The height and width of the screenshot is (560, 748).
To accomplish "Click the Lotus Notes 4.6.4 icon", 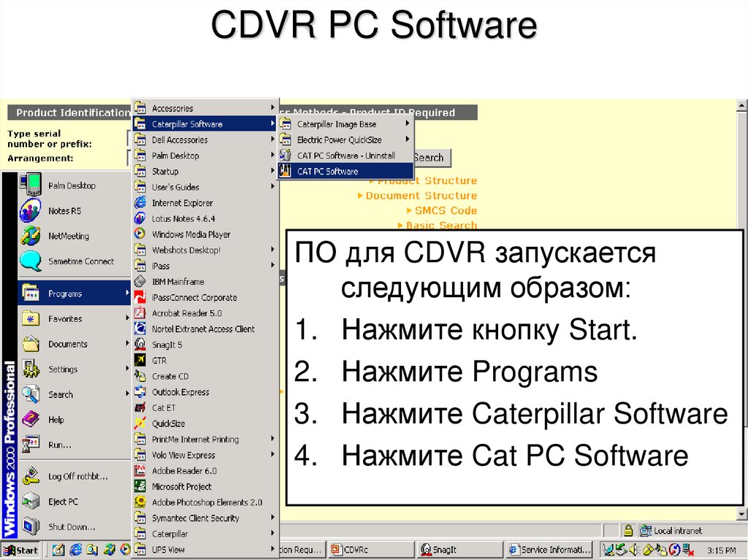I will (x=140, y=218).
